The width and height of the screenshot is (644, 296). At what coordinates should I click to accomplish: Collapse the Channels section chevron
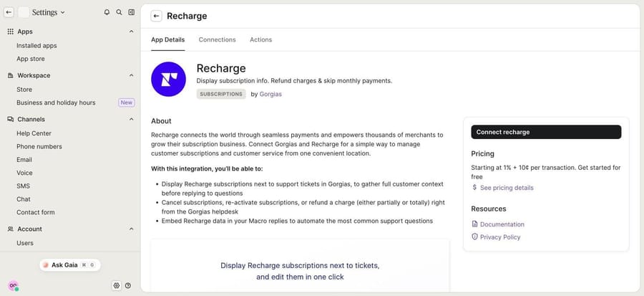click(x=132, y=119)
